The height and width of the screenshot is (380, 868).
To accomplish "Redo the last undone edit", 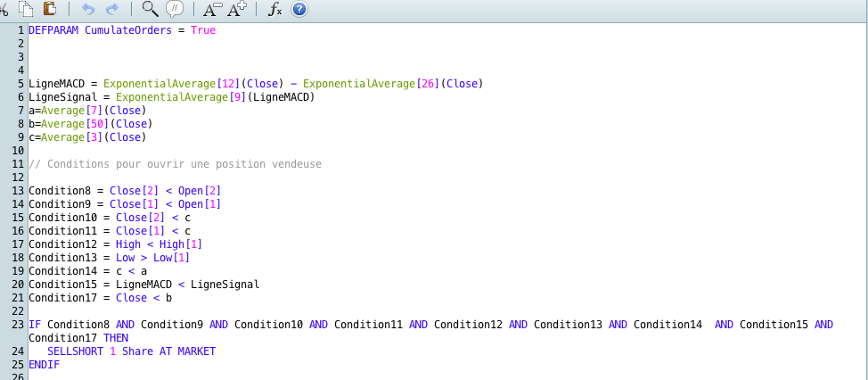I will click(x=112, y=9).
